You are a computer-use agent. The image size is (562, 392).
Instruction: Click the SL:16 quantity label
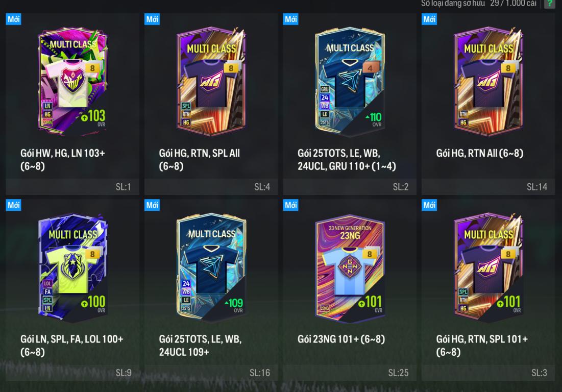260,373
